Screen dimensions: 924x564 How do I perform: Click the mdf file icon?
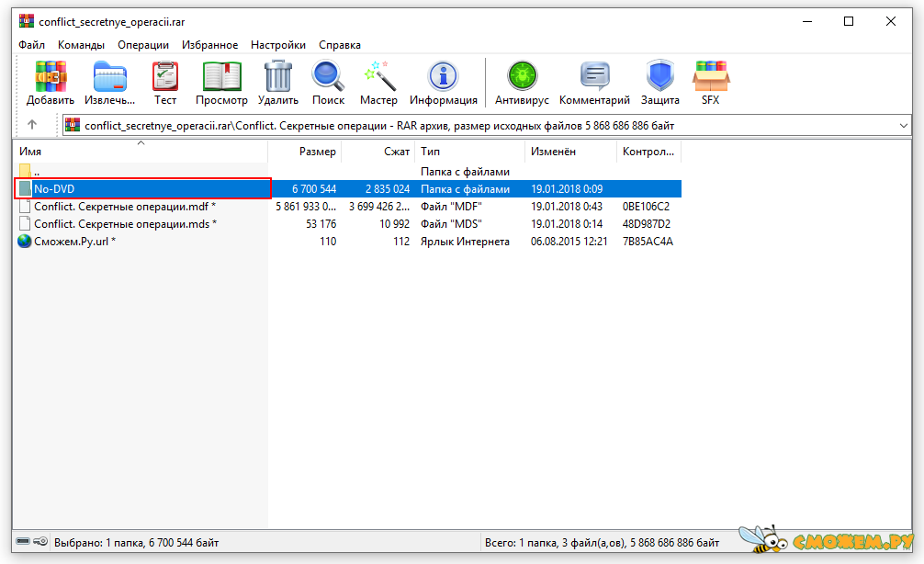click(25, 207)
